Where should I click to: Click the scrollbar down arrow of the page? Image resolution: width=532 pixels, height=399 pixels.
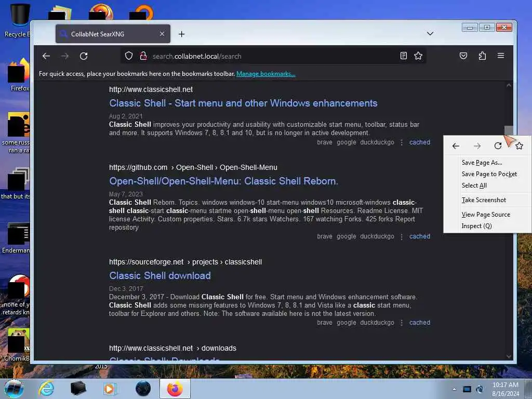(x=509, y=356)
